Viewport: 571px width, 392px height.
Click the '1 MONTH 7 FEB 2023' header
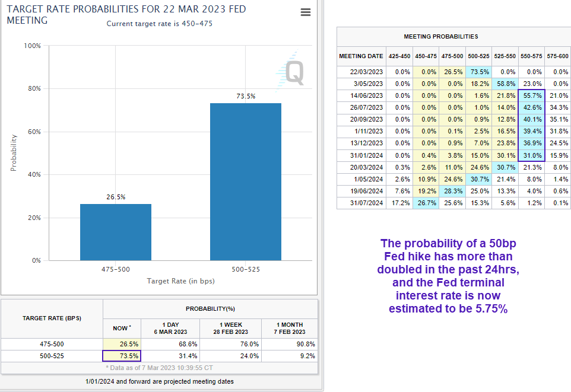pyautogui.click(x=290, y=329)
